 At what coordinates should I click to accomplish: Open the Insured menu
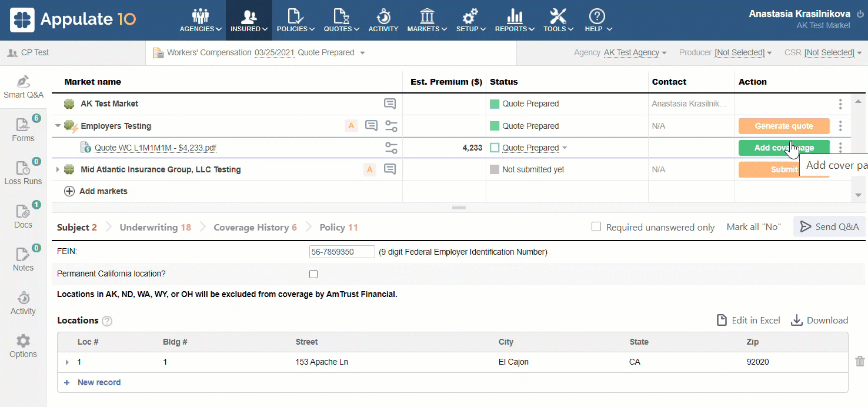tap(249, 20)
